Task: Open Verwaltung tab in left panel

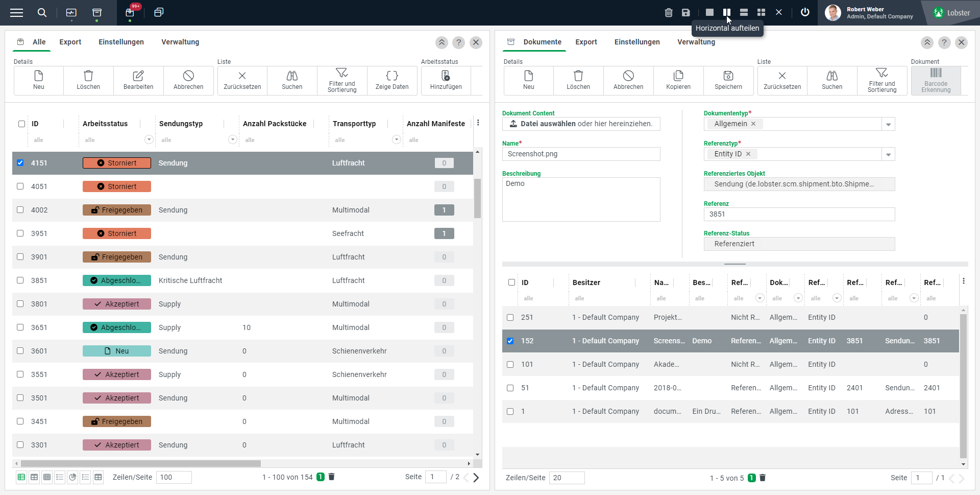Action: [180, 42]
